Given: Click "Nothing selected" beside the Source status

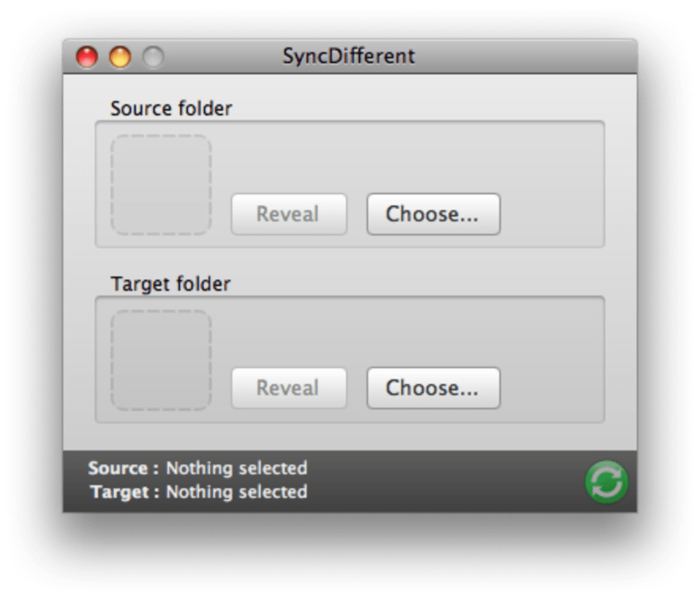Looking at the screenshot, I should point(237,469).
